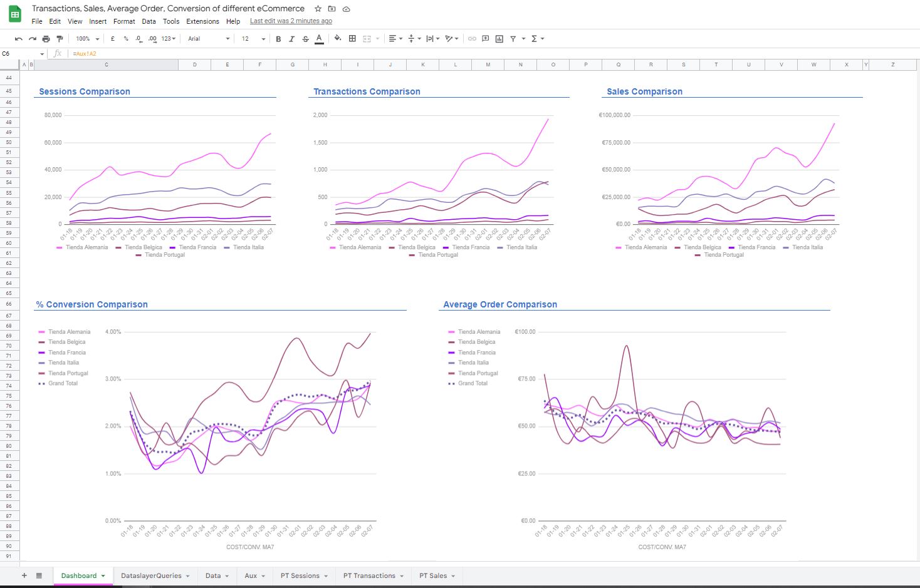Click the Insert comment icon

click(x=485, y=39)
